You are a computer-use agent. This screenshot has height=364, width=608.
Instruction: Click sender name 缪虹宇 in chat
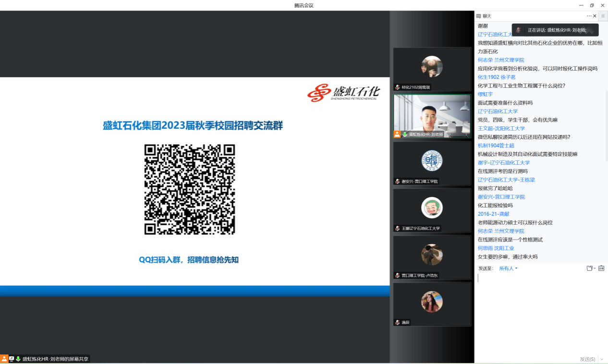point(485,94)
